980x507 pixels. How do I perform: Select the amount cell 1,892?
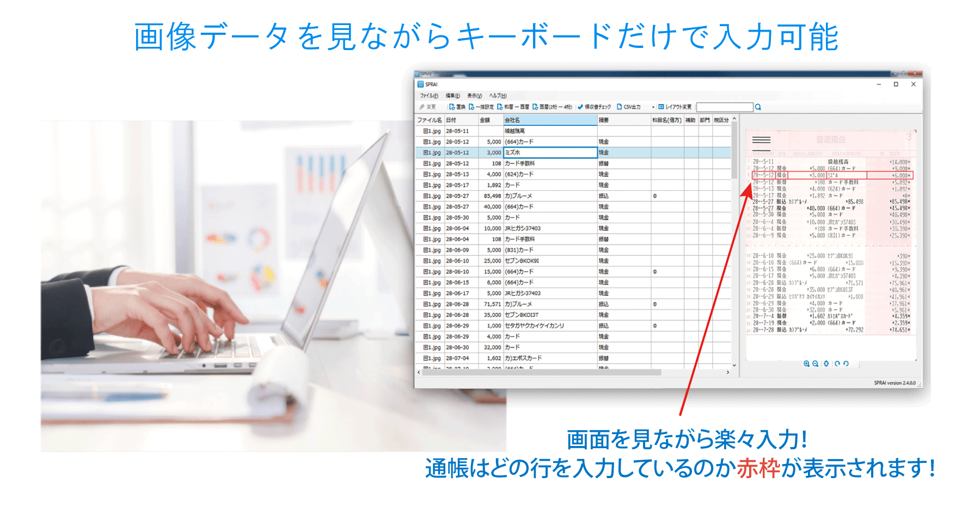tap(491, 185)
